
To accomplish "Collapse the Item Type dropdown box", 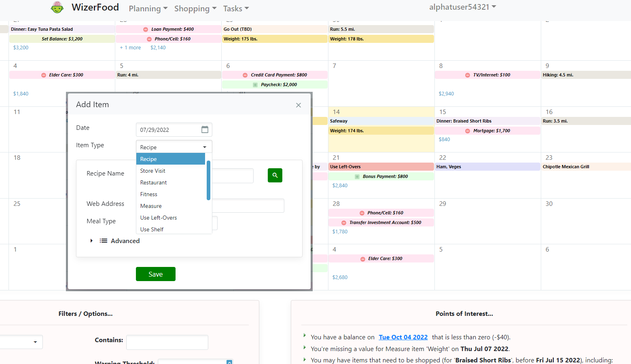I will tap(174, 147).
